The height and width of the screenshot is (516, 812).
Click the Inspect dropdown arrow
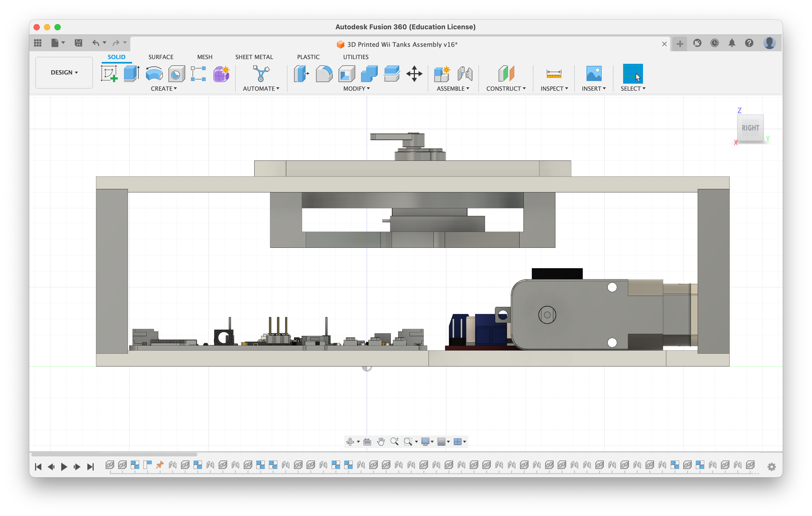566,89
